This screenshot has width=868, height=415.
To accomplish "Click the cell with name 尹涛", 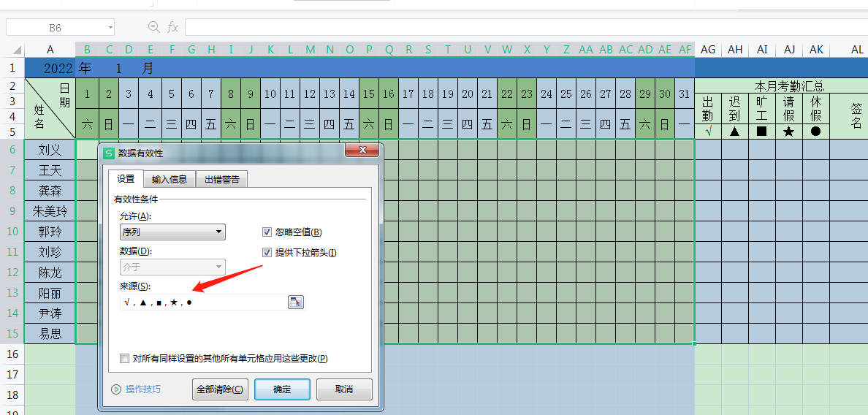I will click(x=50, y=313).
